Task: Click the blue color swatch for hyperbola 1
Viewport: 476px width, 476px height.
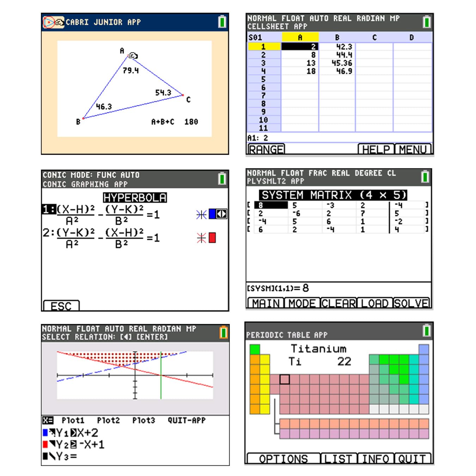Action: (212, 214)
